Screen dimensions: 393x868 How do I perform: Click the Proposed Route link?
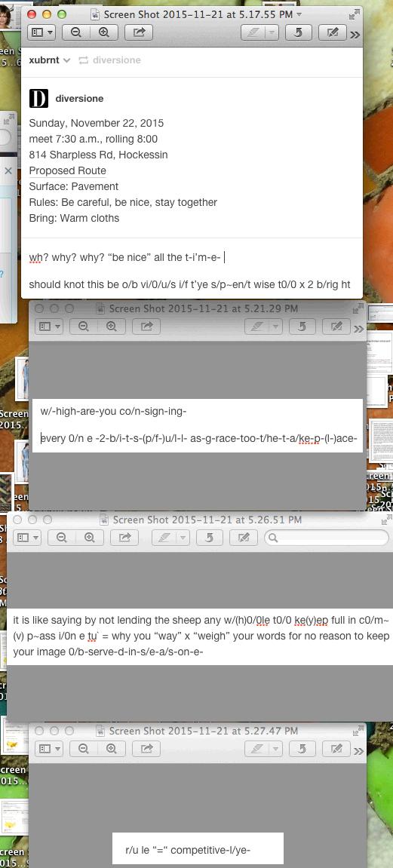(68, 170)
